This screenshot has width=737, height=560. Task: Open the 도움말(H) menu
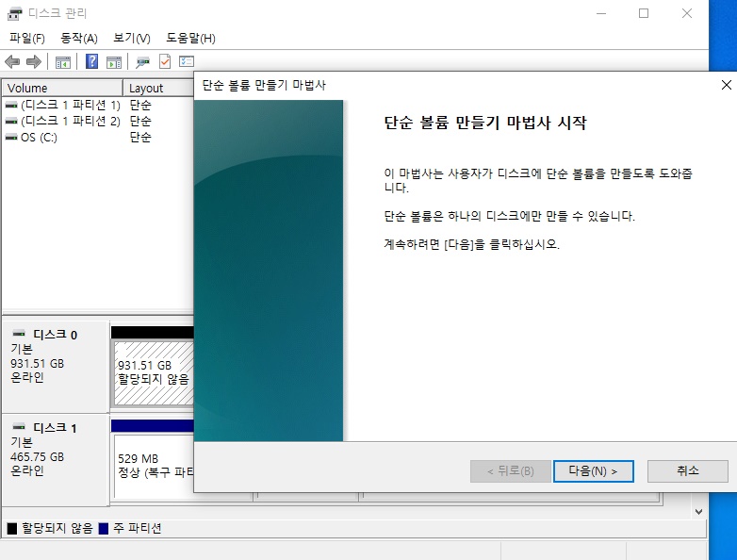point(190,38)
